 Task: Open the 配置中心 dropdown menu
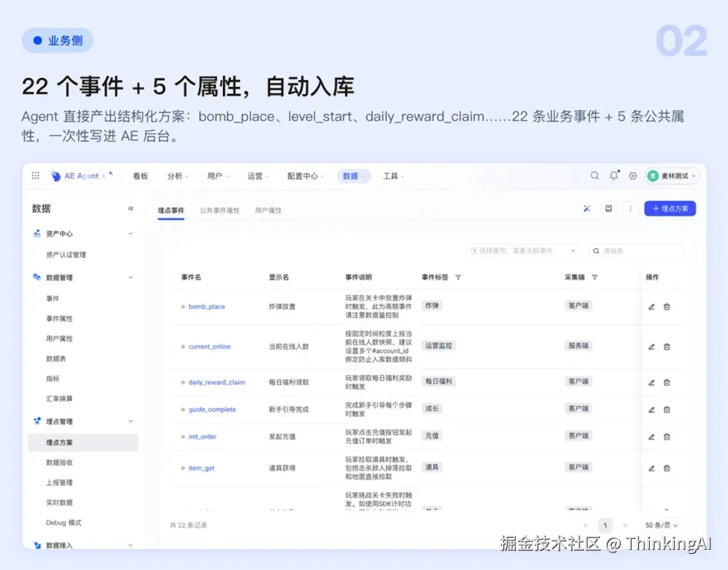pyautogui.click(x=305, y=176)
